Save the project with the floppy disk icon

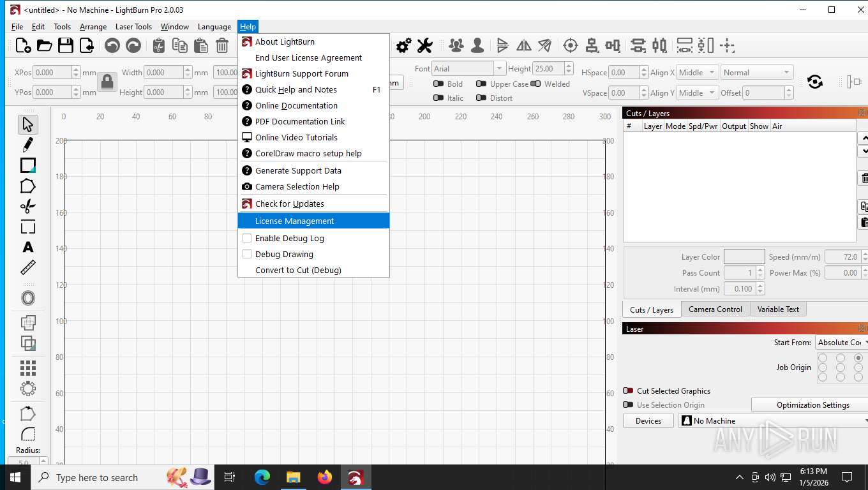(65, 45)
